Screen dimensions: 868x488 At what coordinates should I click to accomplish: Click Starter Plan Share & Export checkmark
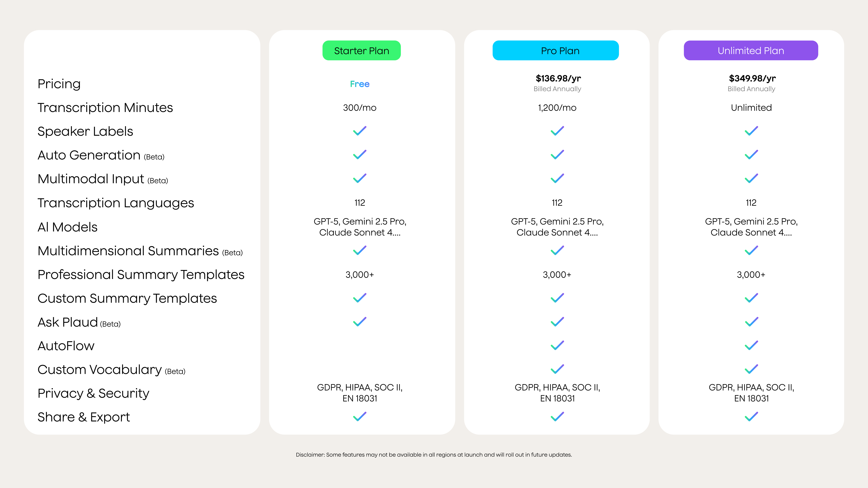pyautogui.click(x=360, y=417)
